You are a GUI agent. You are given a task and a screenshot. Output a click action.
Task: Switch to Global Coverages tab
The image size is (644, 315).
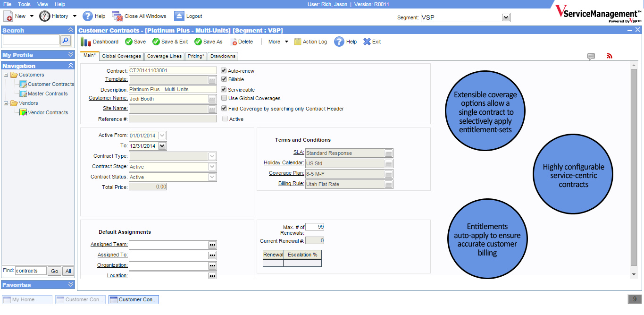click(x=121, y=56)
